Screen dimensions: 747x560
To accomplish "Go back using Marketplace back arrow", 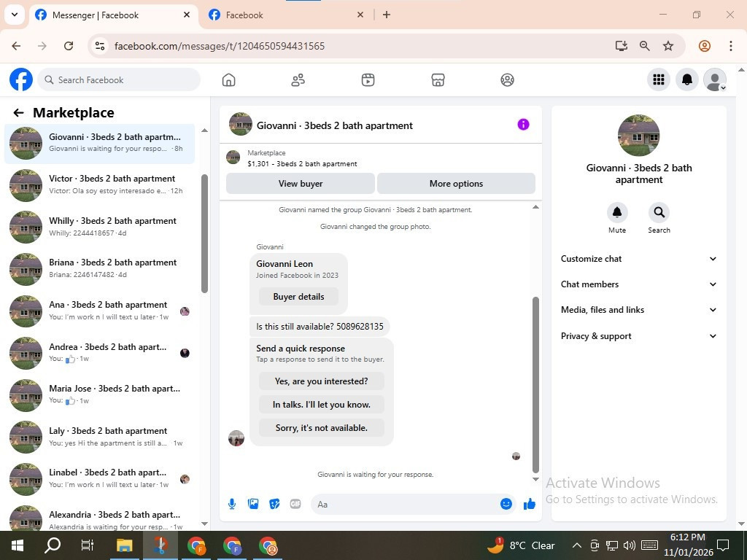I will (18, 113).
